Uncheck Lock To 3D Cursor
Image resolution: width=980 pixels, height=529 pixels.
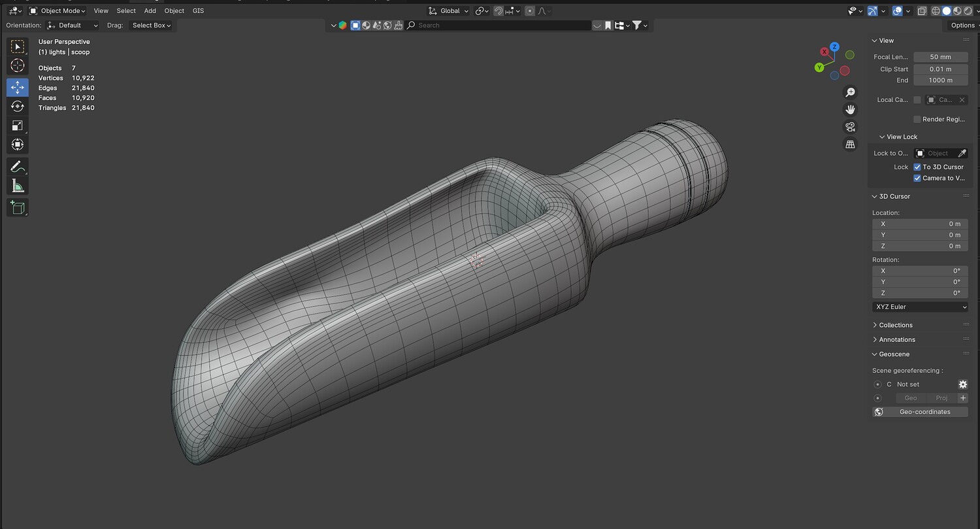tap(917, 167)
